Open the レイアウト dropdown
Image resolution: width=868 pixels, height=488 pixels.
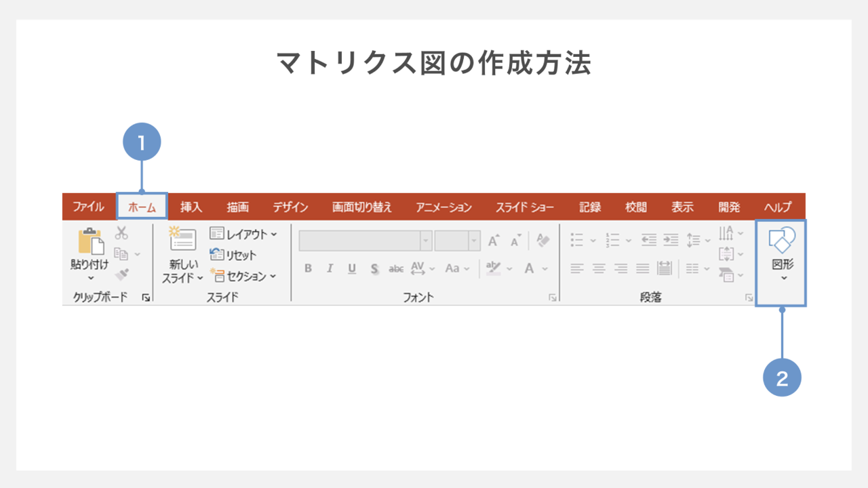pos(243,234)
